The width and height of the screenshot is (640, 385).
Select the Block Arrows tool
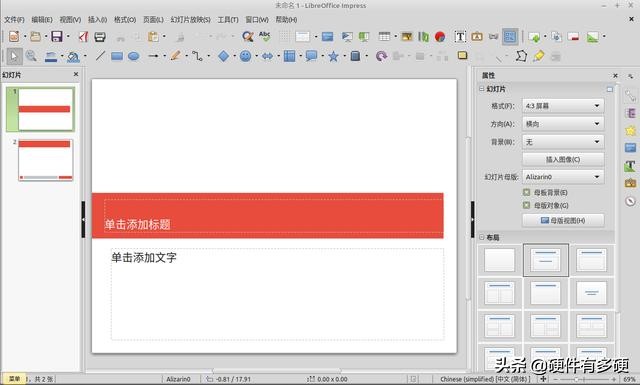(x=267, y=56)
